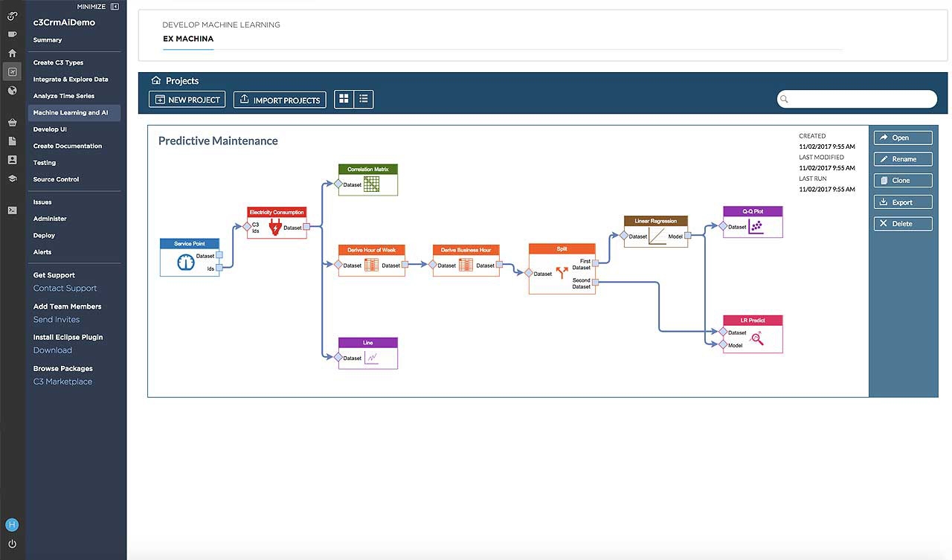Delete the Predictive Maintenance project
The height and width of the screenshot is (560, 952).
point(903,223)
